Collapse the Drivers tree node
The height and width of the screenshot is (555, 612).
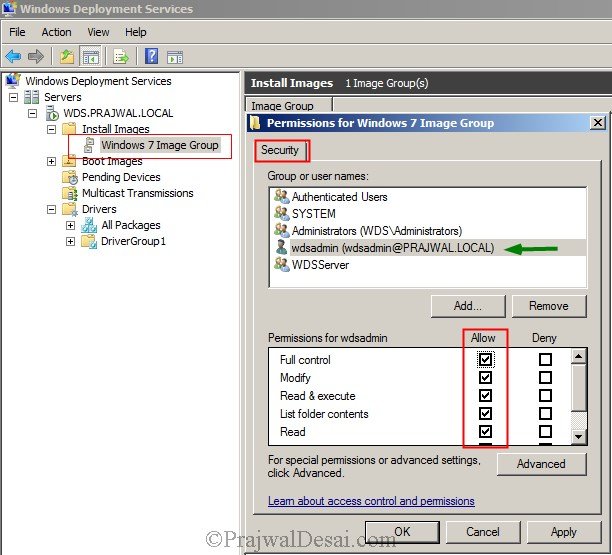pyautogui.click(x=52, y=209)
